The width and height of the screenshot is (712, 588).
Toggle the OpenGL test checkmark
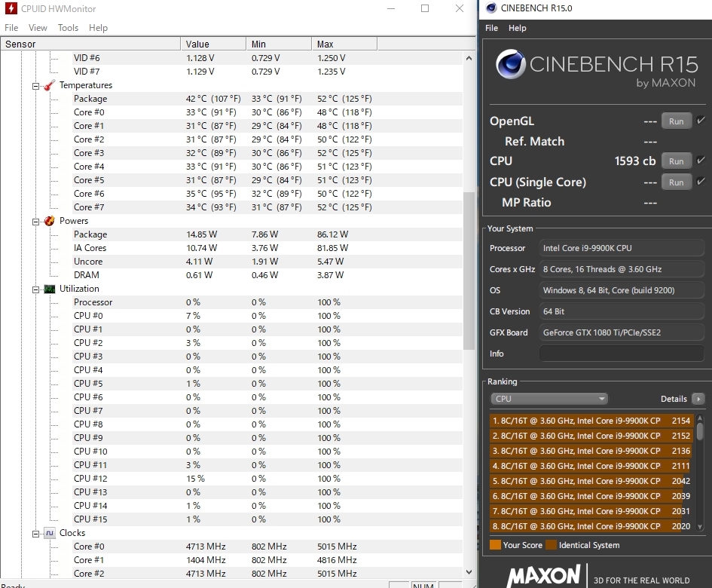pyautogui.click(x=701, y=121)
